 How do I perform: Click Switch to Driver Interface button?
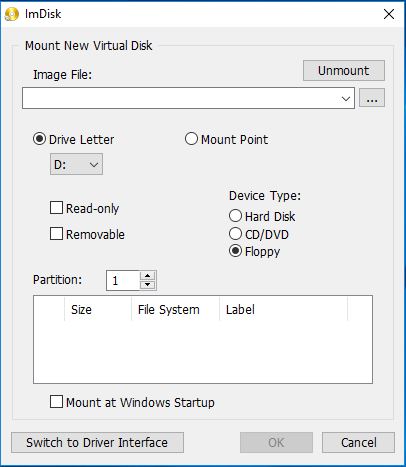[97, 443]
